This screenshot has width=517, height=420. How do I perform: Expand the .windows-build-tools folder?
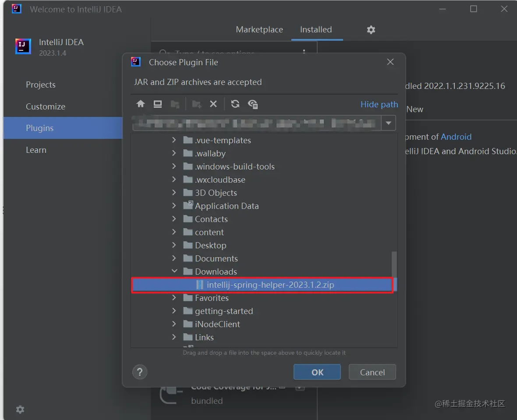[174, 166]
